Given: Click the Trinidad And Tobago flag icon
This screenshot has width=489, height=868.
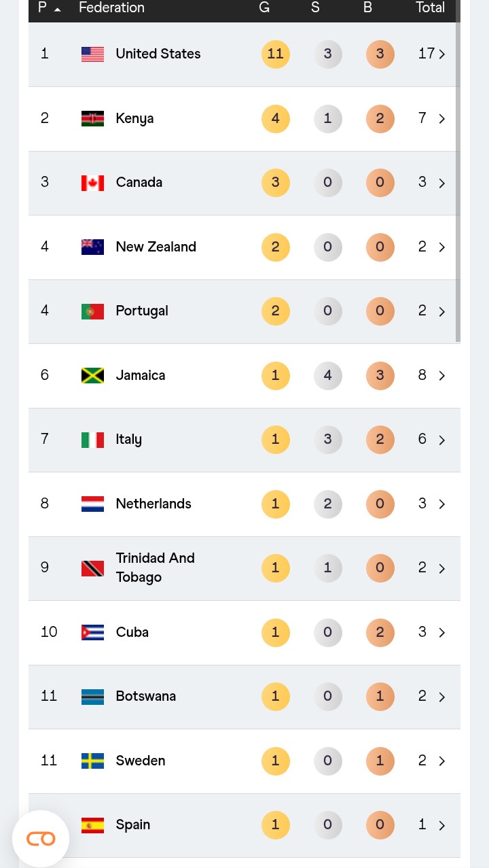Looking at the screenshot, I should point(92,568).
